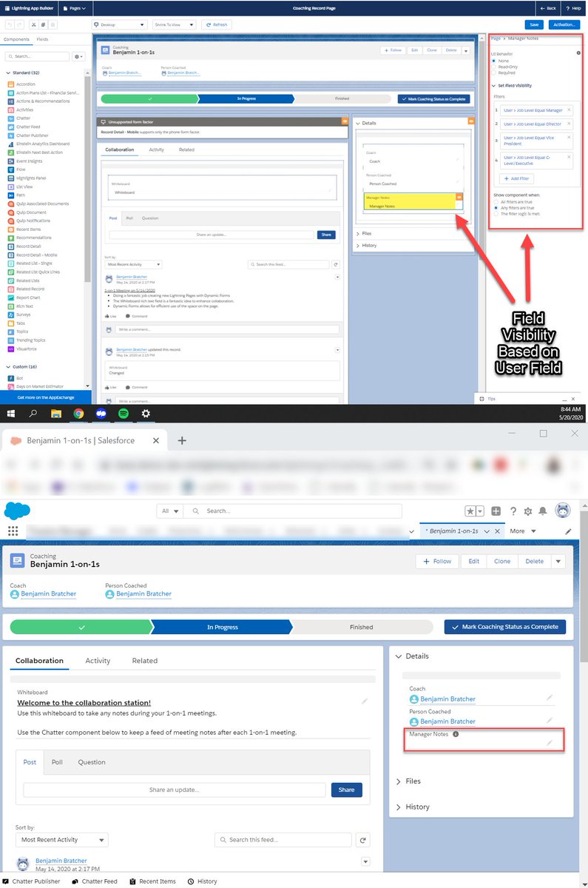The image size is (588, 888).
Task: Show UI Behavior info tooltip icon
Action: click(578, 53)
